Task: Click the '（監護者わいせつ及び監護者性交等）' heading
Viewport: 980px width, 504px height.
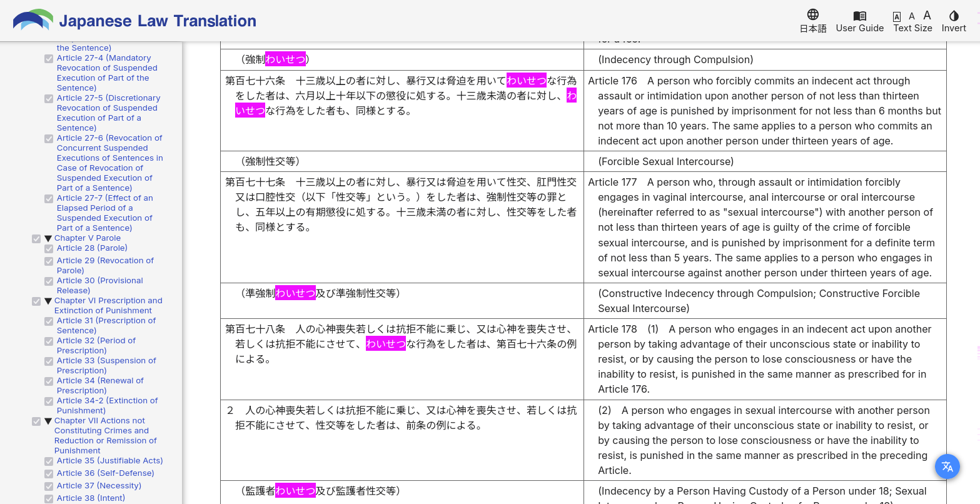Action: pos(320,491)
